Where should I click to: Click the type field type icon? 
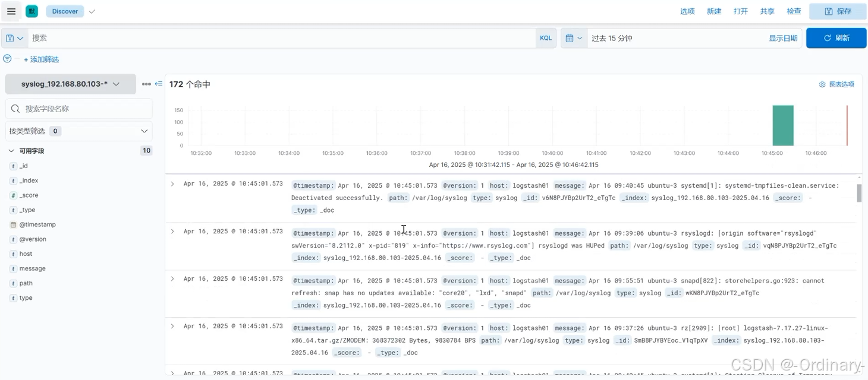[13, 298]
